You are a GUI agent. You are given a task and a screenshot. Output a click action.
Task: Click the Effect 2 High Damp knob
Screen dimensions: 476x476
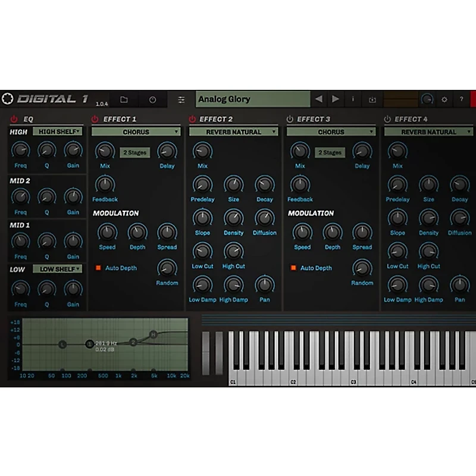233,285
